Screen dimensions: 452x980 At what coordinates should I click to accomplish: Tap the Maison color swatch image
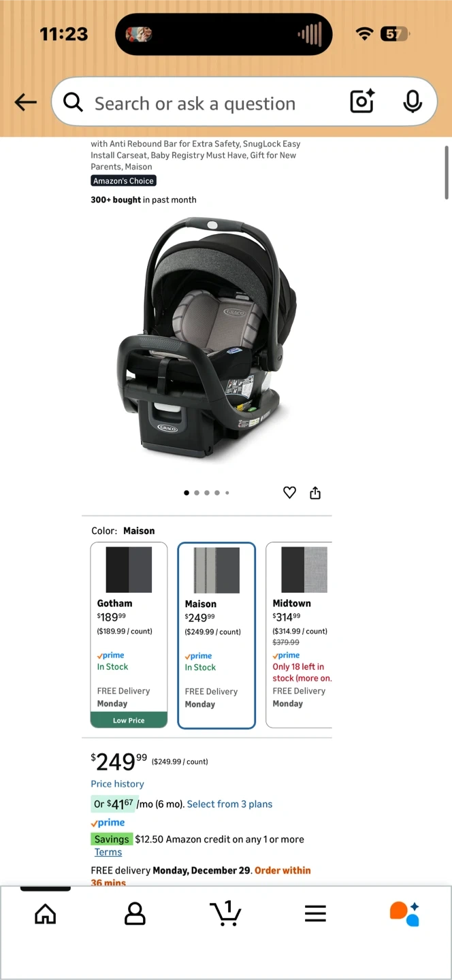[x=216, y=570]
